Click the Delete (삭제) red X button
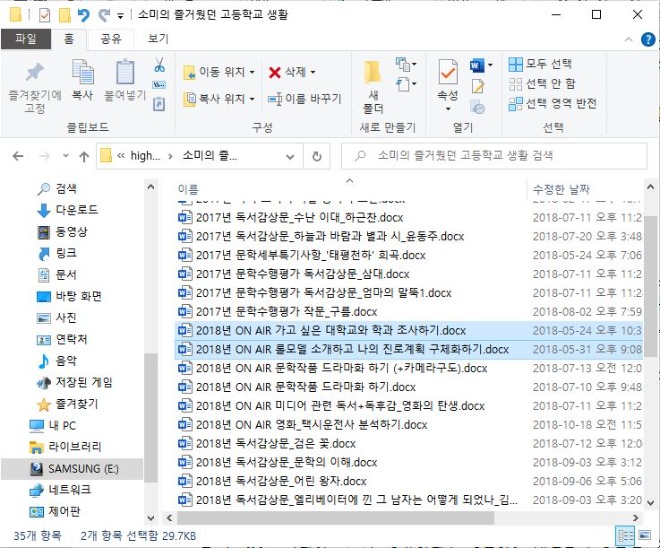660x548 pixels. (292, 72)
